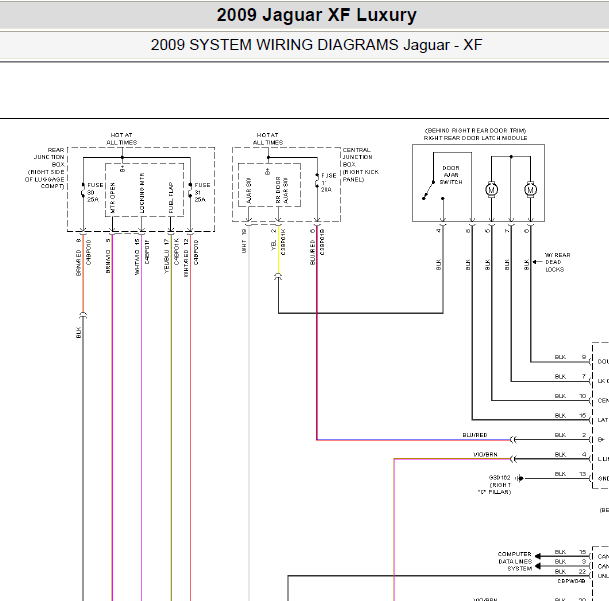Click the inline connector joining VIO/BRN to BLK wire
This screenshot has height=601, width=609.
(513, 459)
